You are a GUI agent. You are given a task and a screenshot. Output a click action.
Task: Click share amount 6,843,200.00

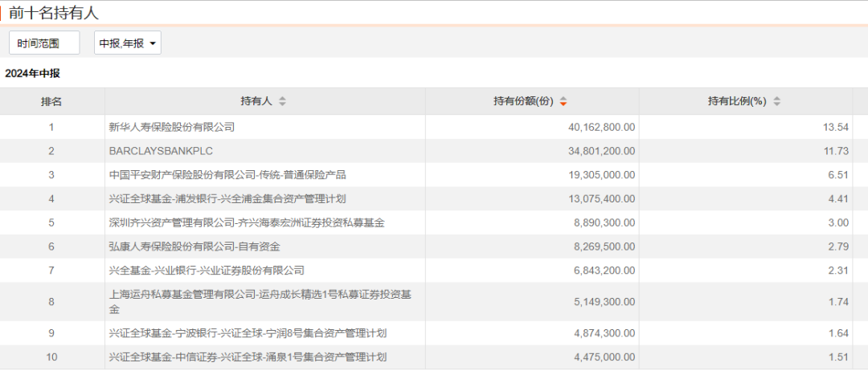coord(604,271)
